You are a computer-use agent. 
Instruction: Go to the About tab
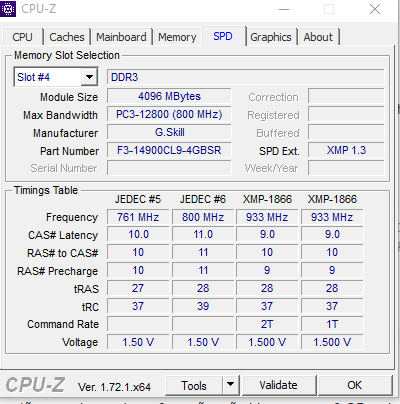pyautogui.click(x=318, y=37)
